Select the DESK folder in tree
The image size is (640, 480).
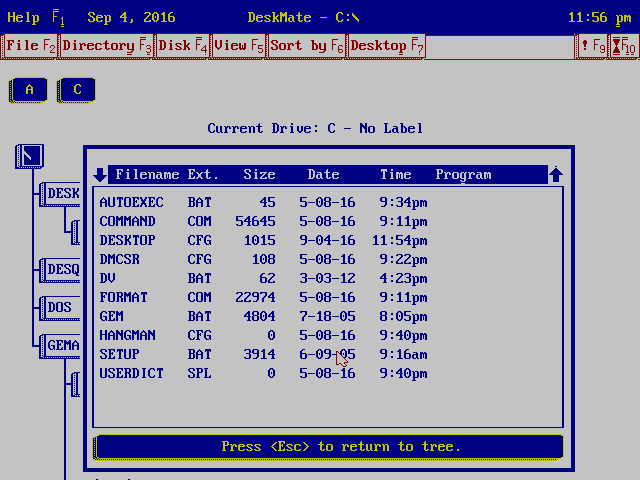[x=60, y=194]
